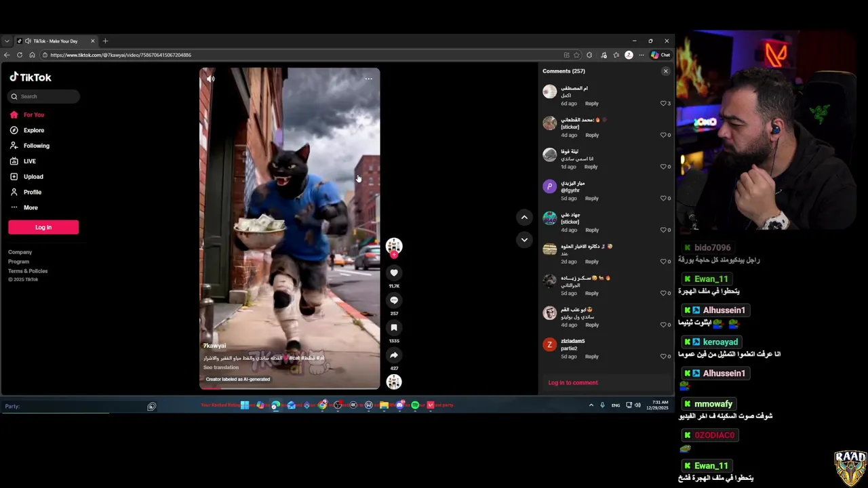Click the ENG language indicator
Image resolution: width=868 pixels, height=488 pixels.
pyautogui.click(x=616, y=405)
